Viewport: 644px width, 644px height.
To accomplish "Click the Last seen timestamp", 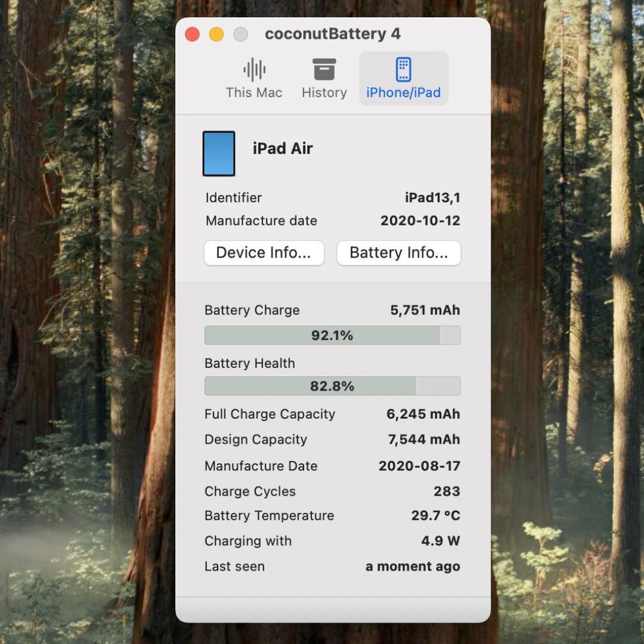I will click(x=412, y=566).
